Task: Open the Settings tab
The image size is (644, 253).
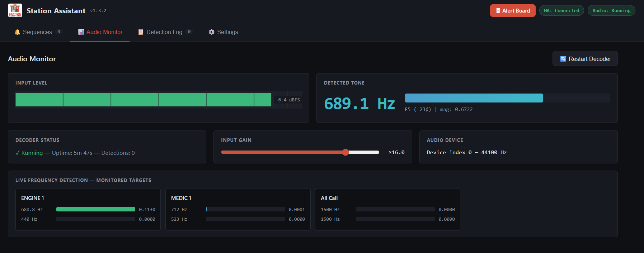Action: (x=227, y=32)
